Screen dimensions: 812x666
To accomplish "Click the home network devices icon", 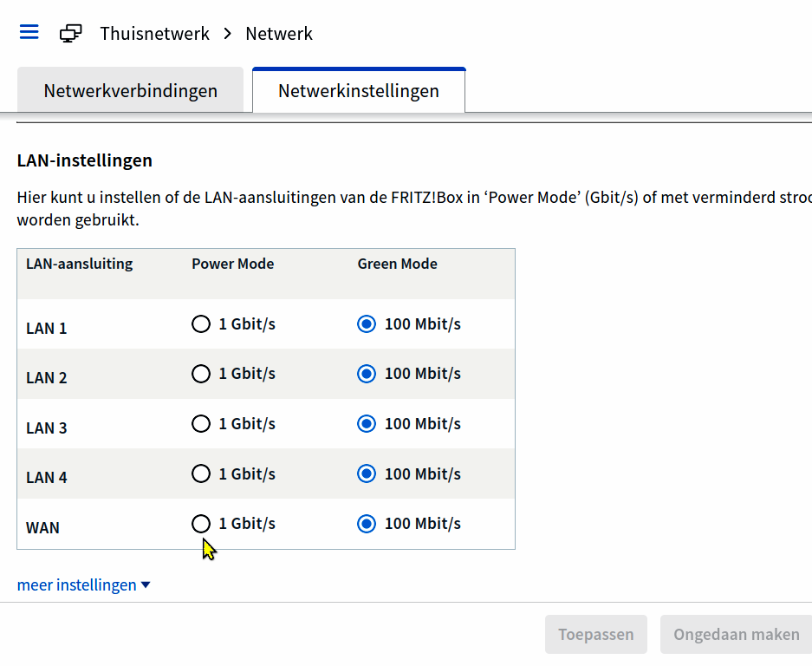I will coord(71,34).
